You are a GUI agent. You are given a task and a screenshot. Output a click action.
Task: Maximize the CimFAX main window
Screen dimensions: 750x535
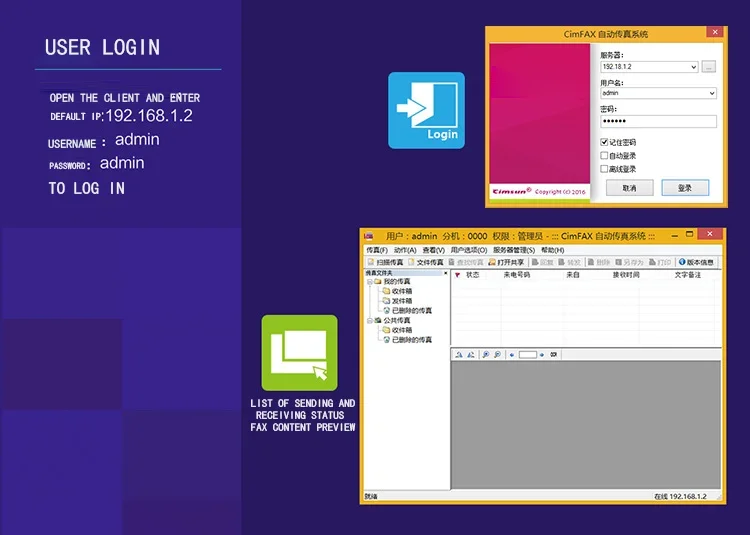click(x=689, y=234)
